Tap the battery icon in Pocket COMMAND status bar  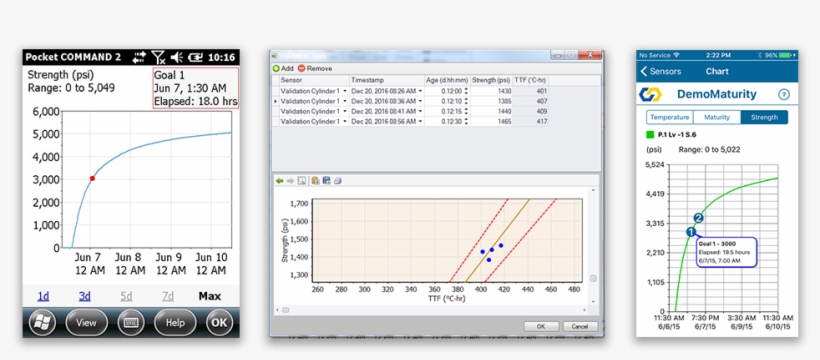pos(196,57)
